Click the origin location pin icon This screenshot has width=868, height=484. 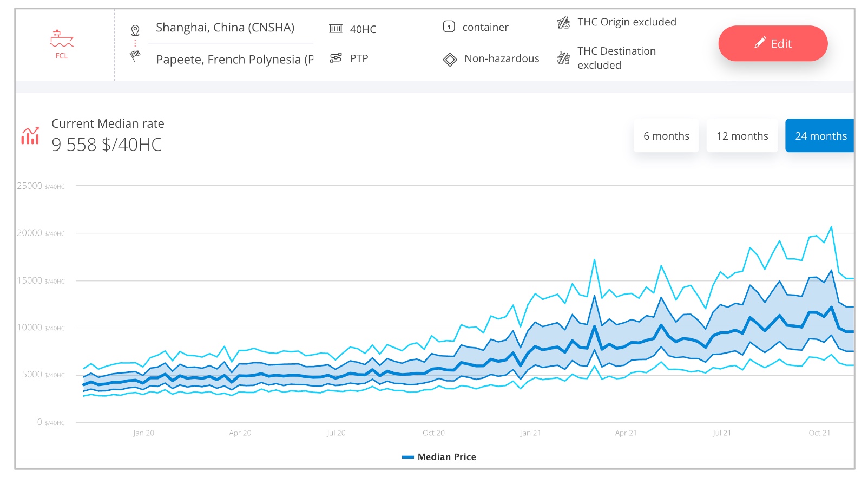click(x=135, y=30)
